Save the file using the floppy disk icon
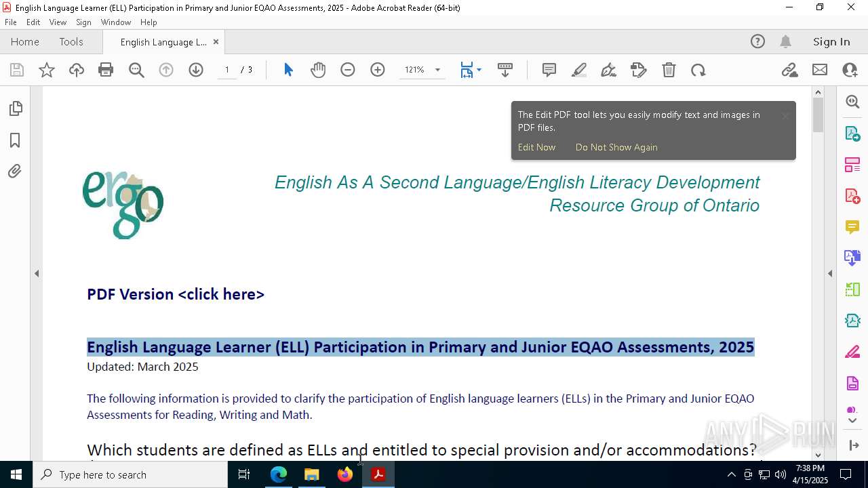Screen dimensions: 868x488 click(17, 70)
